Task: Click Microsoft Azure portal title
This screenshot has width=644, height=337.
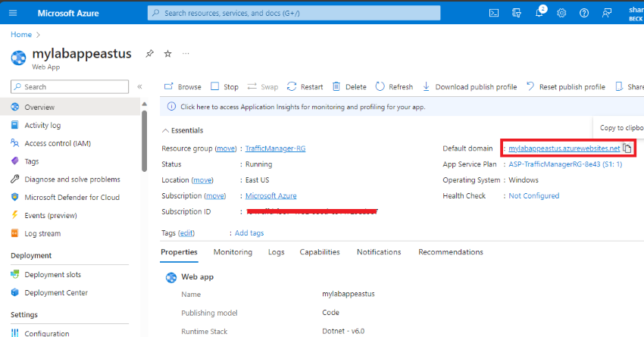Action: click(68, 13)
